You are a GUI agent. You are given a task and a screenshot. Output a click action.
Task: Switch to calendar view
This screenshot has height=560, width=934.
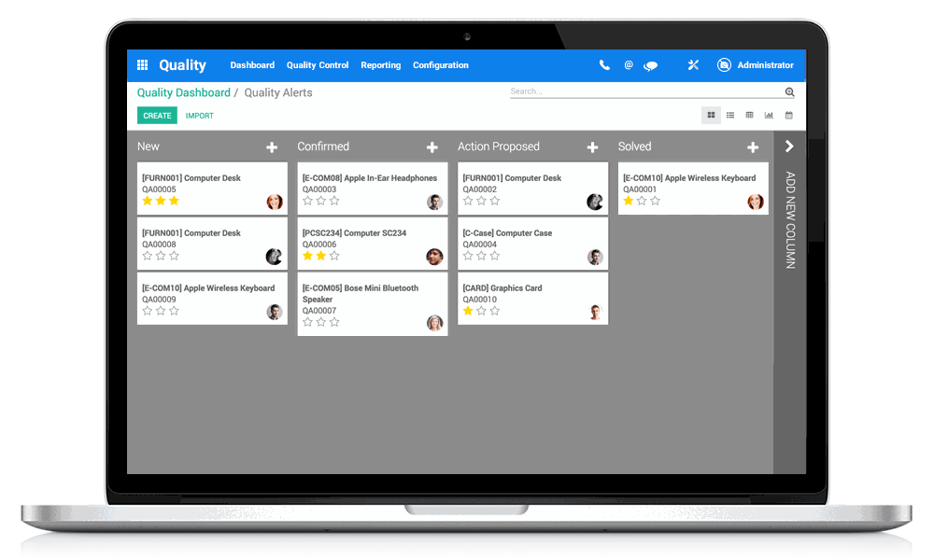tap(789, 115)
